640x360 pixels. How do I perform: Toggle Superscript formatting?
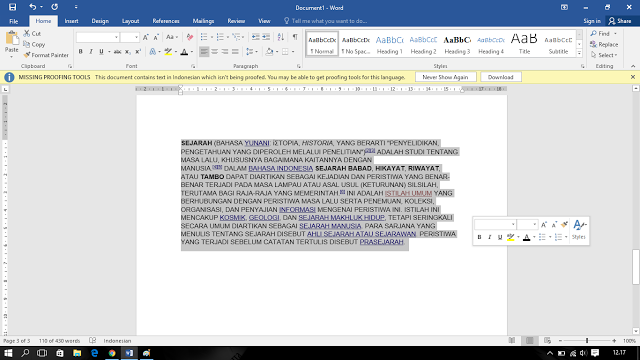[x=138, y=52]
